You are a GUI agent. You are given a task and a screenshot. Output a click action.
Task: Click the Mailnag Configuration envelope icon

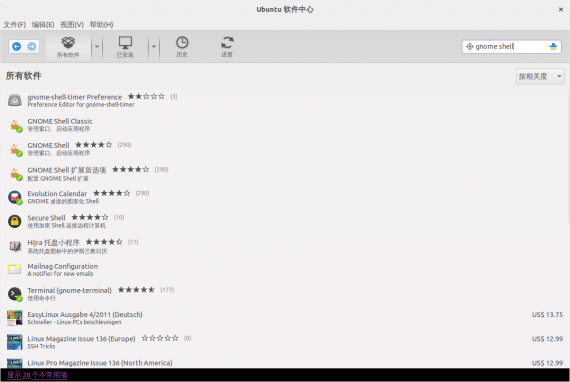[15, 269]
